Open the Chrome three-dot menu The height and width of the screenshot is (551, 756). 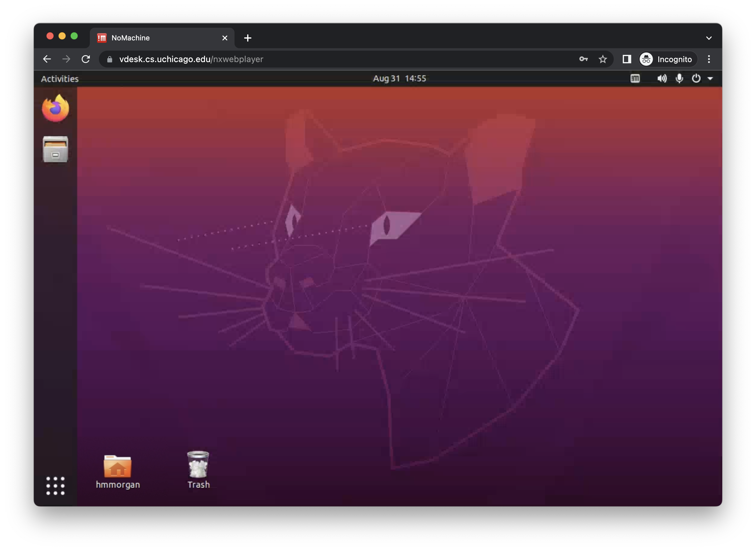pyautogui.click(x=709, y=59)
